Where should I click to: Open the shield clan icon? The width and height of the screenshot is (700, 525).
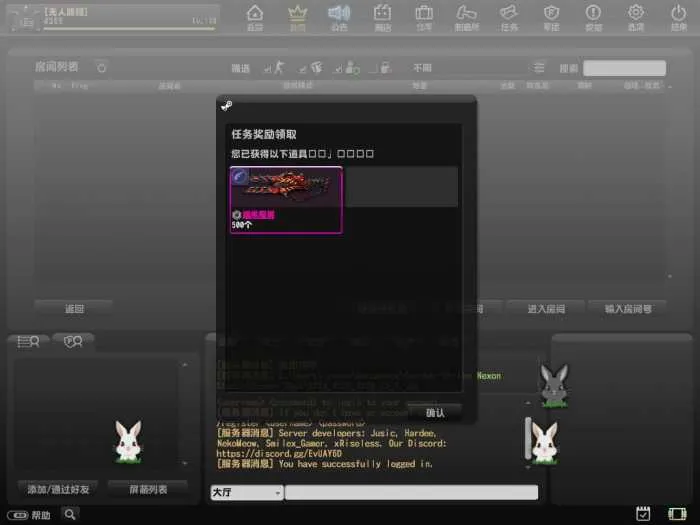[x=551, y=17]
